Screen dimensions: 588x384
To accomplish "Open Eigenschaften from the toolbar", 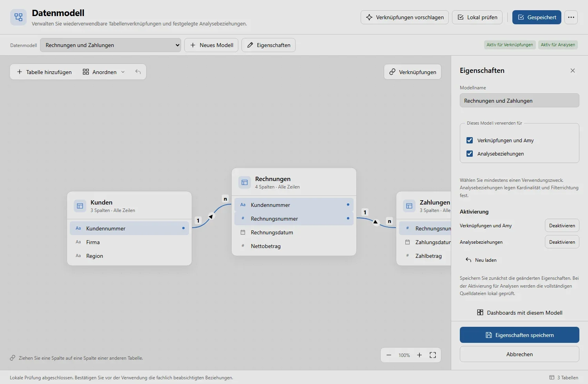I will pyautogui.click(x=269, y=45).
